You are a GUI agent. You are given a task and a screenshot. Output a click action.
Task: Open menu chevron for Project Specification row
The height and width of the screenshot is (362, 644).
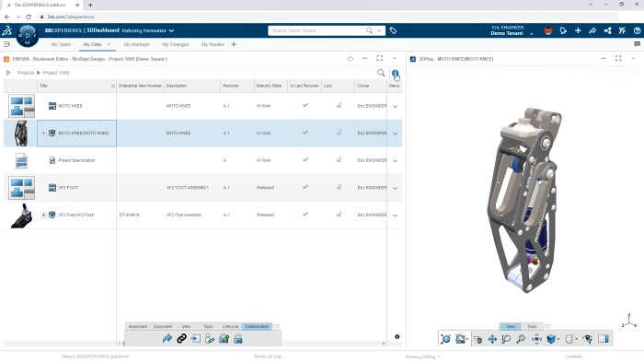tap(395, 161)
